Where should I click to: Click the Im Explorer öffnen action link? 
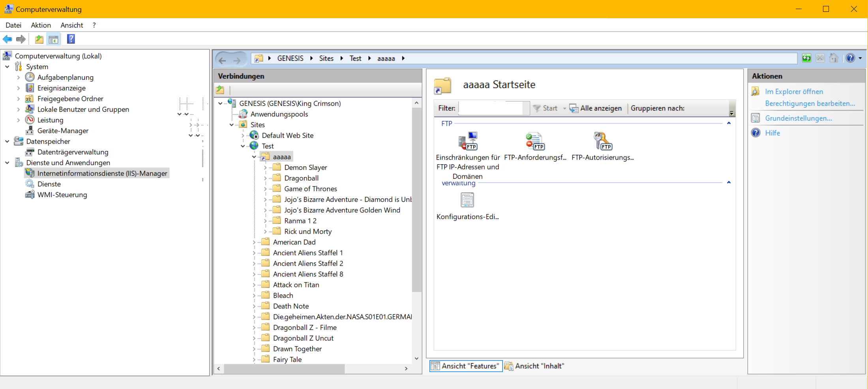[x=794, y=92]
